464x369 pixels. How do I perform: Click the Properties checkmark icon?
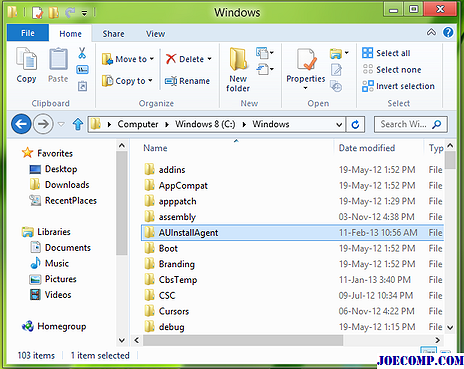(306, 60)
